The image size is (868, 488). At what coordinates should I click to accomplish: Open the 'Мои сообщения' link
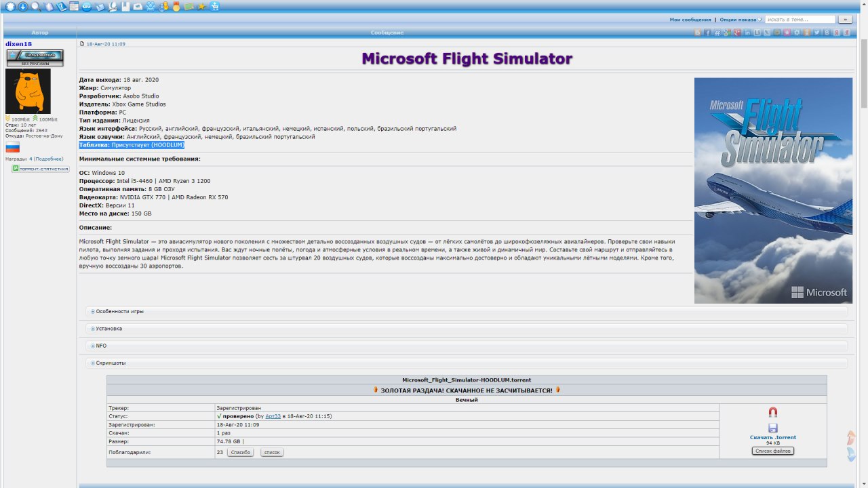[x=690, y=20]
